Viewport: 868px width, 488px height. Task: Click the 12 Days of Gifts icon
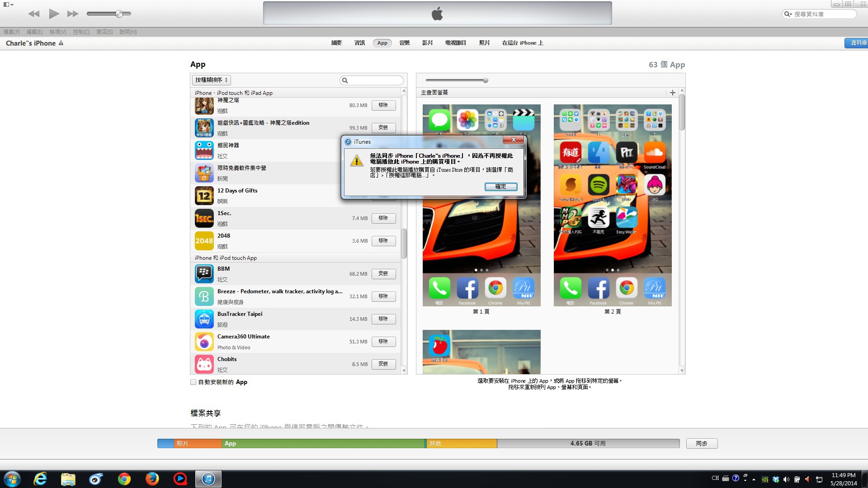204,196
